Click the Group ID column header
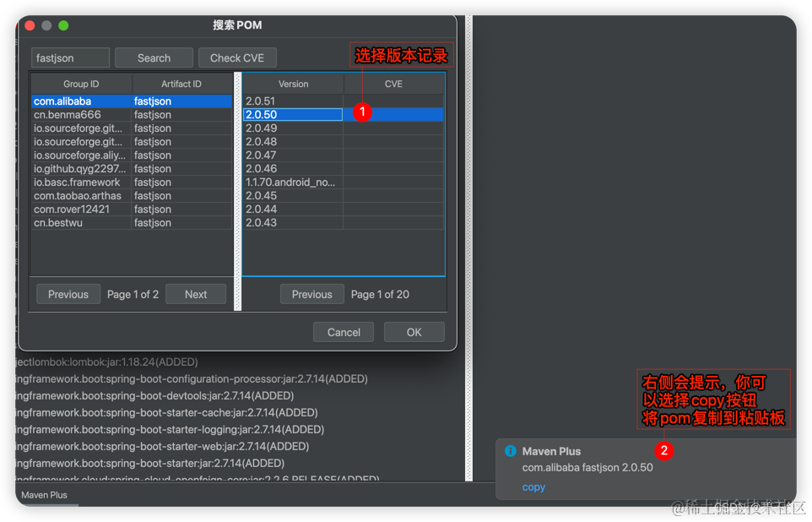 click(81, 84)
